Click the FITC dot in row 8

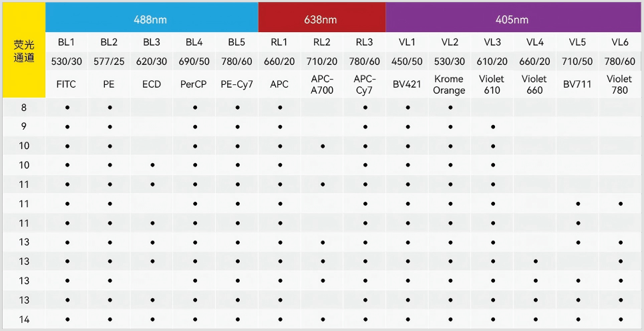coord(67,107)
